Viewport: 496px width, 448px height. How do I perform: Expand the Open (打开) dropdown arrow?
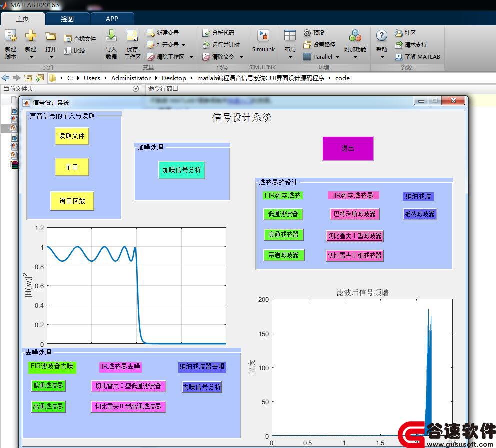coord(51,57)
